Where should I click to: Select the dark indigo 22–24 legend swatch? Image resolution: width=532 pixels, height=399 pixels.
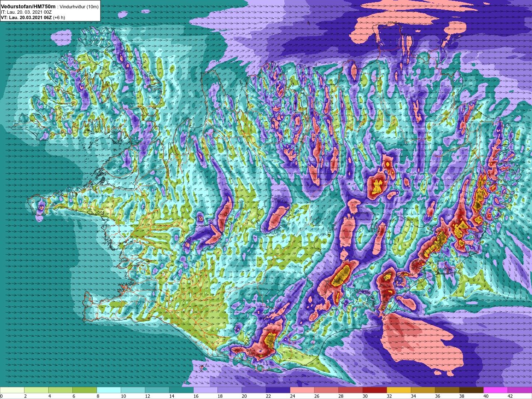[x=278, y=390]
